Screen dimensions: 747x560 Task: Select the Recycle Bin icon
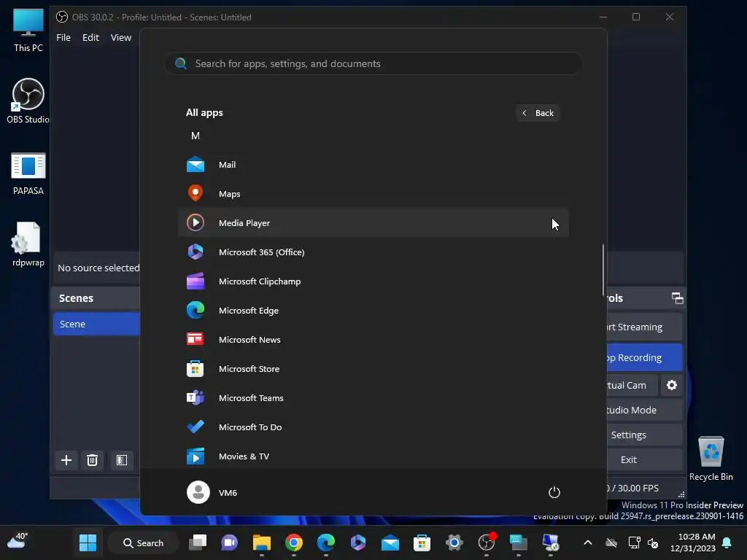[711, 459]
